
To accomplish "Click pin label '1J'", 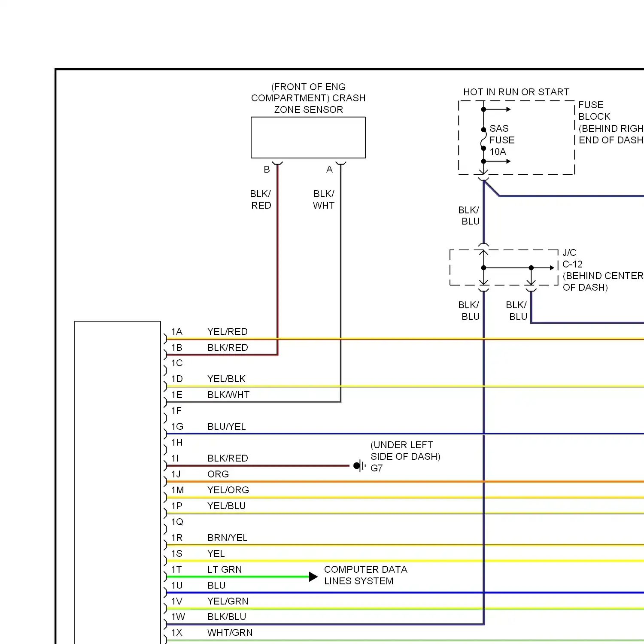I will tap(176, 474).
